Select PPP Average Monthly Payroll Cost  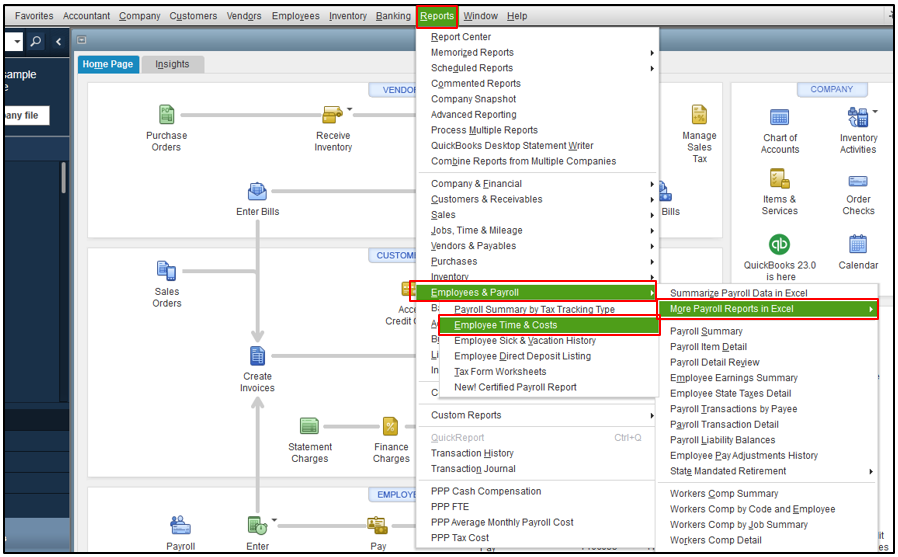[502, 522]
